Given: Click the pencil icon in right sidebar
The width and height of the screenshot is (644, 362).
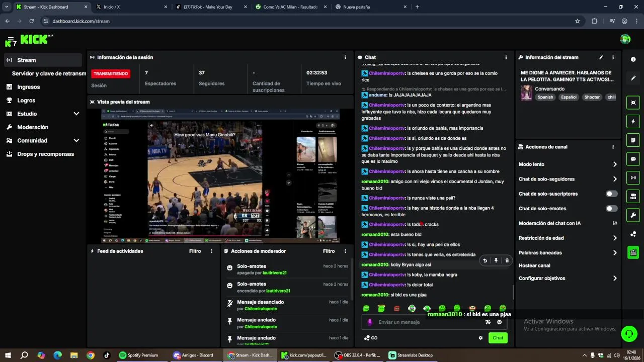Looking at the screenshot, I should coord(633,78).
